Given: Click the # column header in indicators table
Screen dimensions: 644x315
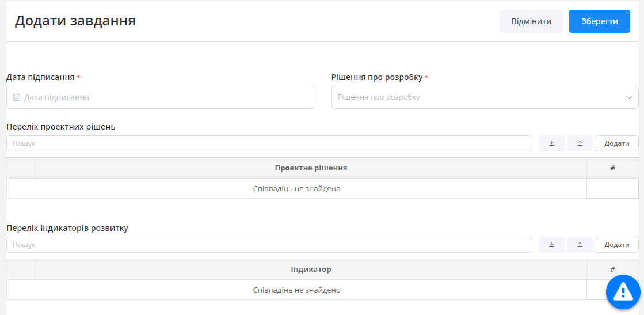Looking at the screenshot, I should click(612, 270).
